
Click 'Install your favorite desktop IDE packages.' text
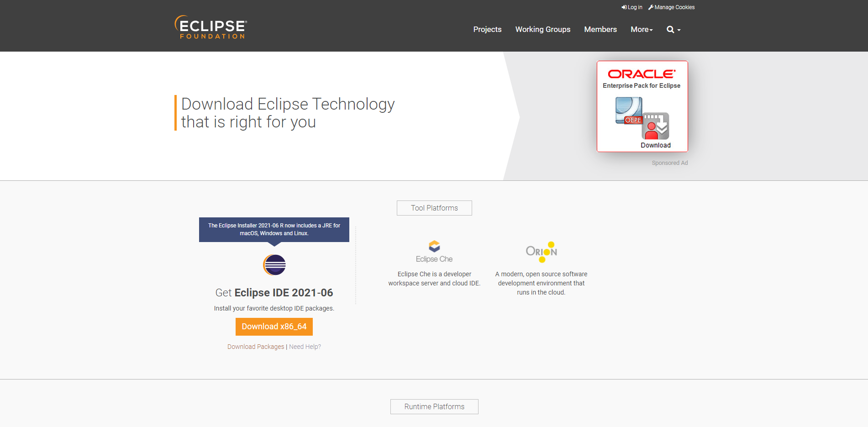coord(274,308)
